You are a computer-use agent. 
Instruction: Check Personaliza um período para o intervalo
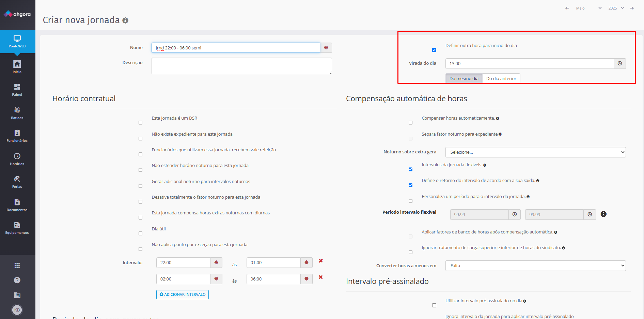click(x=410, y=201)
